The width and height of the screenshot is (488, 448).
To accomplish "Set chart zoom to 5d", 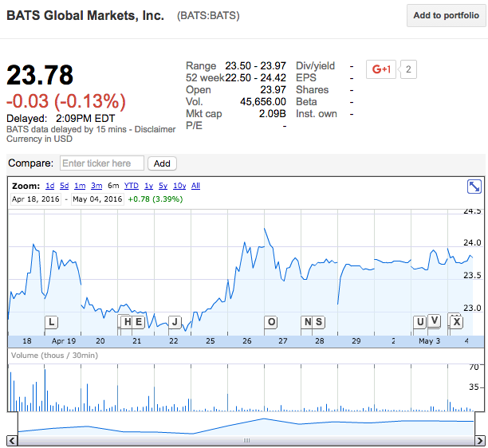I will (x=64, y=186).
